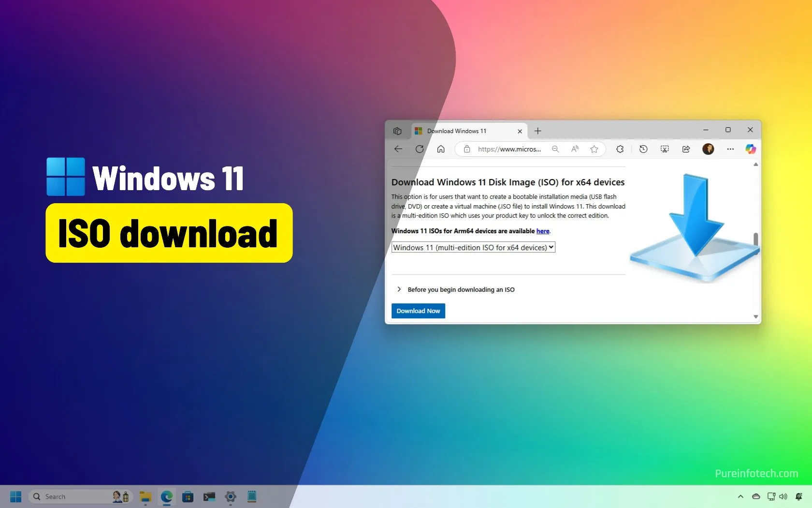The image size is (812, 508).
Task: Open a new tab with plus button
Action: coord(538,131)
